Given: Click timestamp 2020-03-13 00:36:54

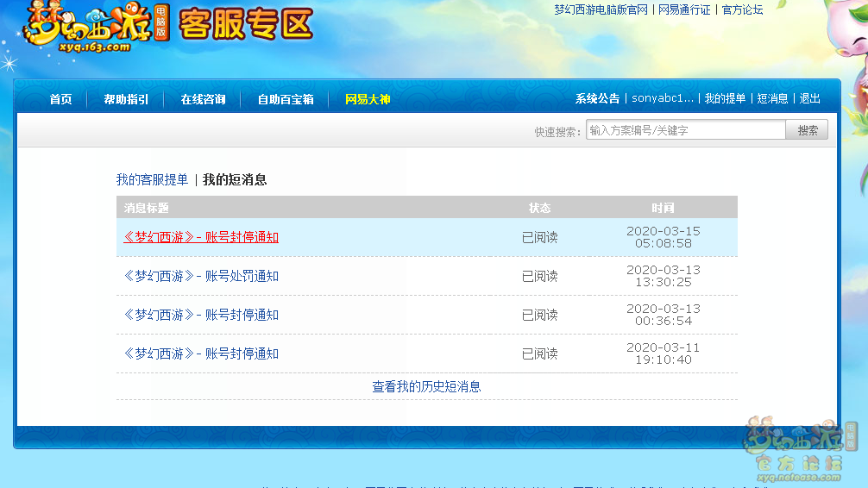Looking at the screenshot, I should click(664, 314).
